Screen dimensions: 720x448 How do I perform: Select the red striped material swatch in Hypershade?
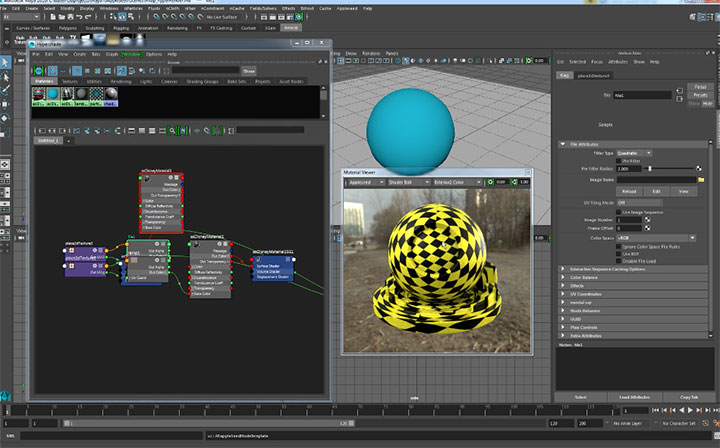(x=39, y=96)
